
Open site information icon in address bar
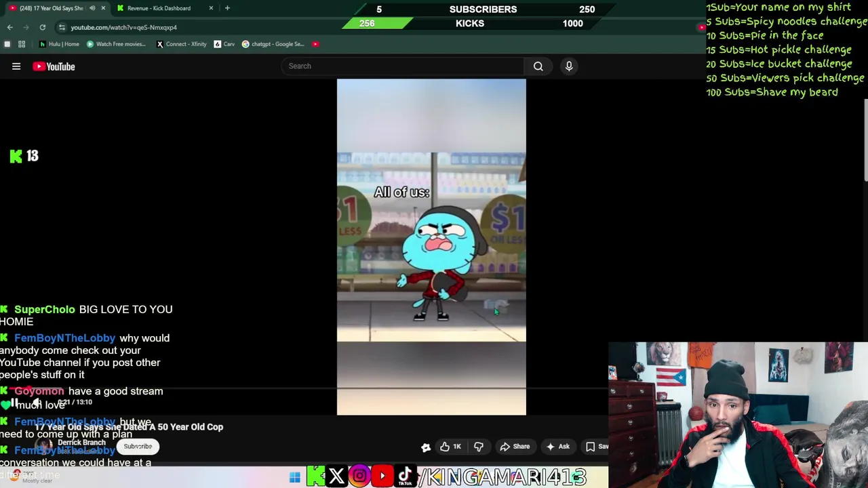pos(62,27)
